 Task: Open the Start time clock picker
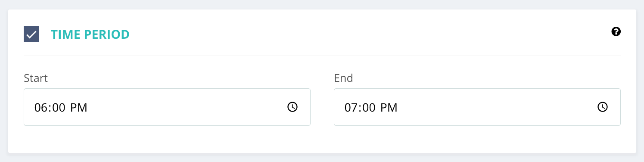(292, 107)
